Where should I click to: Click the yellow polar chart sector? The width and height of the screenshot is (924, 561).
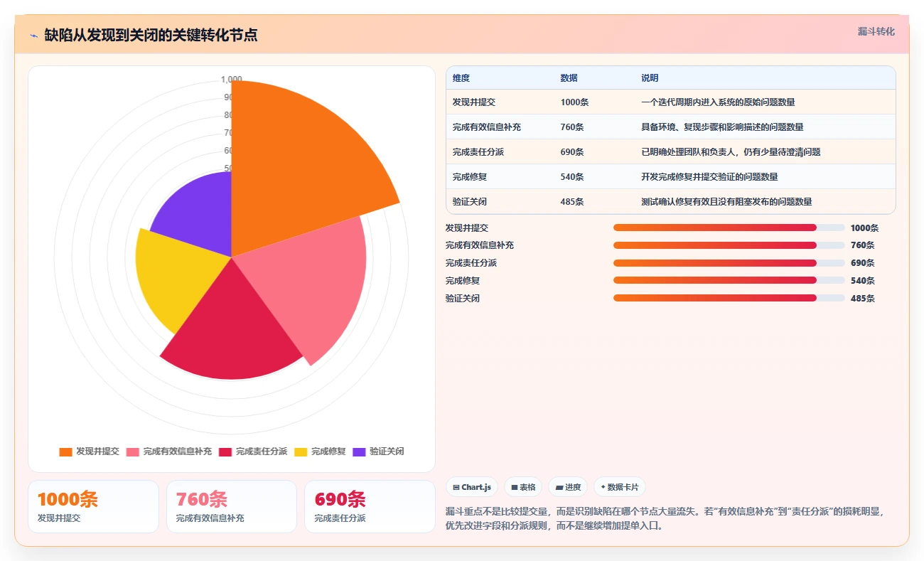coord(178,277)
